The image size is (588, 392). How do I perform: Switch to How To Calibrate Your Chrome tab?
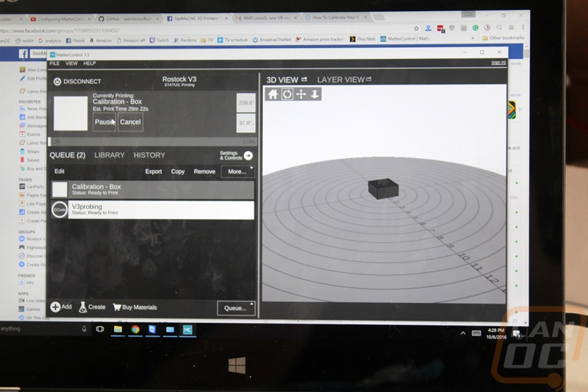336,17
